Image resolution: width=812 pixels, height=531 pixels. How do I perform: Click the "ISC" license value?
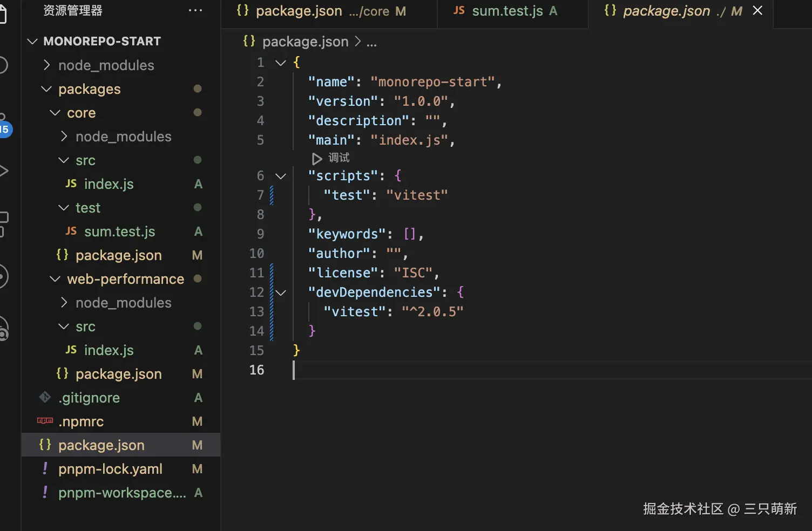click(x=413, y=273)
